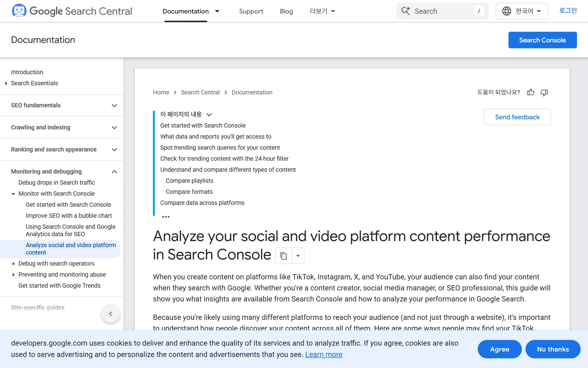Collapse the Monitor with Search Console subtree
Image resolution: width=588 pixels, height=368 pixels.
point(13,194)
